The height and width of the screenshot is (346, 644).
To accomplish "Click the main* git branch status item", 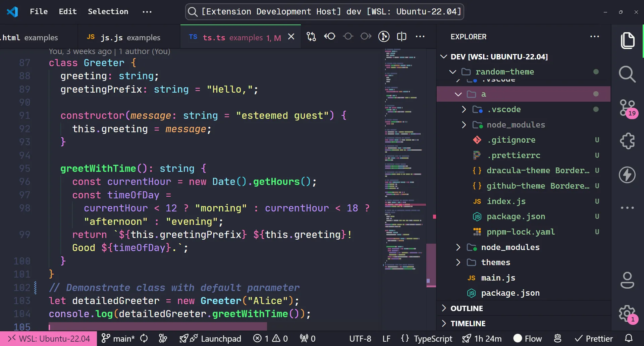I will coord(118,339).
